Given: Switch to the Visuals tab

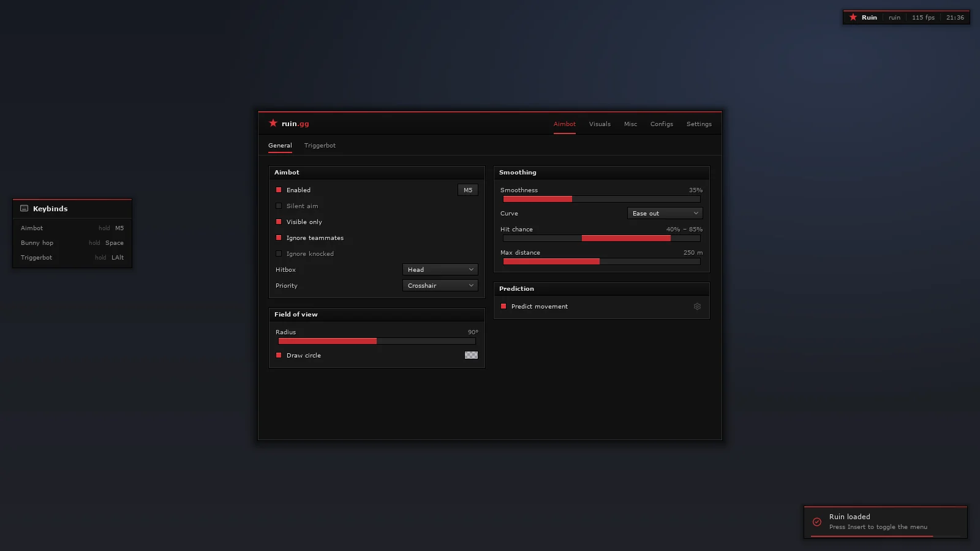Looking at the screenshot, I should click(x=600, y=124).
